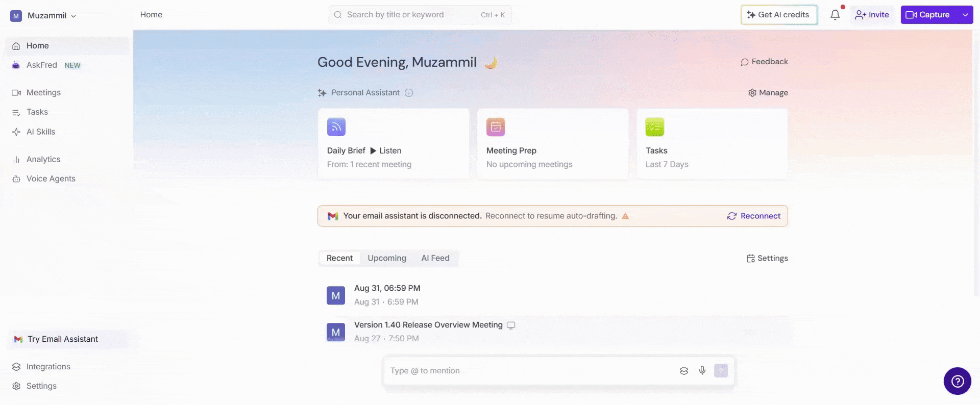Image resolution: width=980 pixels, height=405 pixels.
Task: Click the Invite button
Action: pyautogui.click(x=872, y=15)
